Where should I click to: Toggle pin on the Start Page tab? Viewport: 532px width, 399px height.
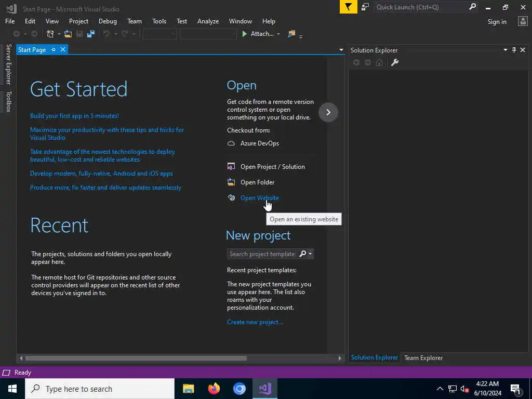coord(53,49)
